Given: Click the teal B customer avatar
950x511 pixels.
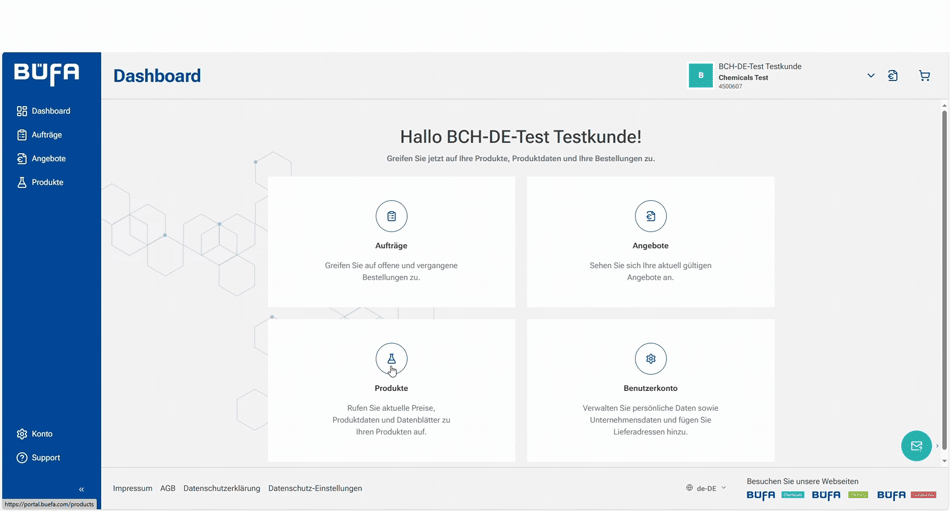Looking at the screenshot, I should [700, 76].
